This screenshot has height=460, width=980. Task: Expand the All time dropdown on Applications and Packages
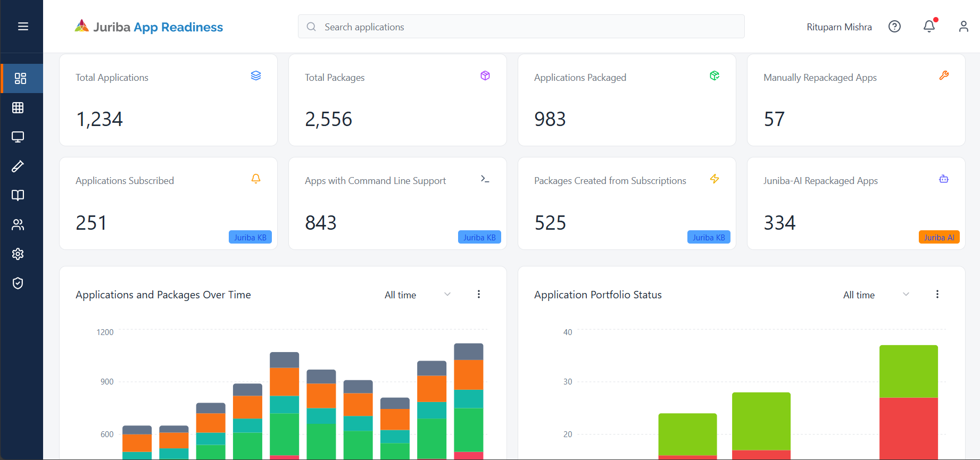(418, 295)
